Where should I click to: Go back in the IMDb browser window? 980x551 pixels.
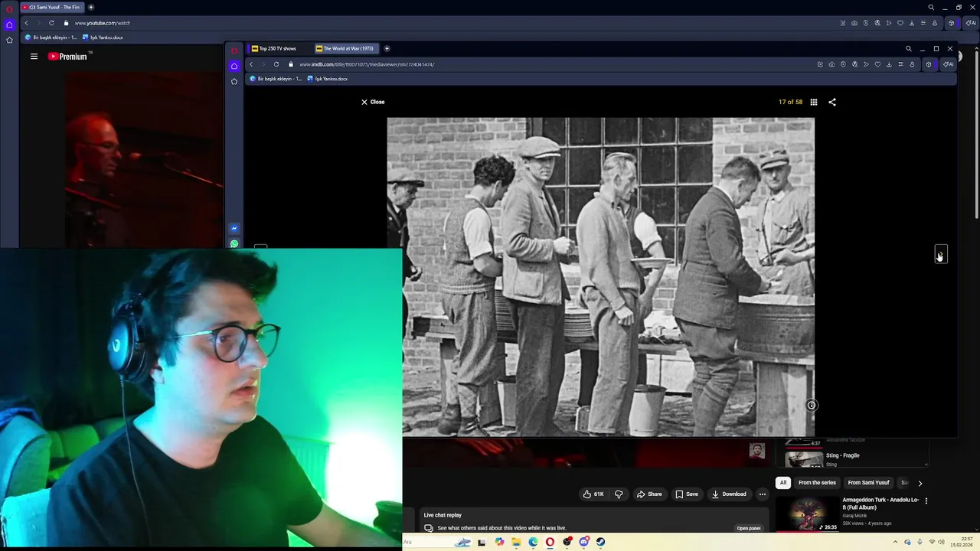251,64
